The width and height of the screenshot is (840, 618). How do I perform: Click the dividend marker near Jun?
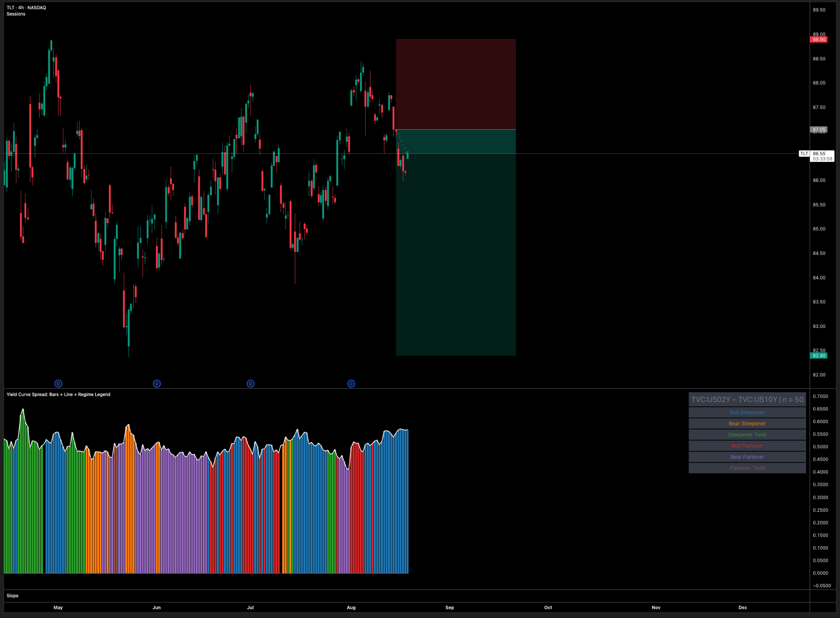coord(157,384)
